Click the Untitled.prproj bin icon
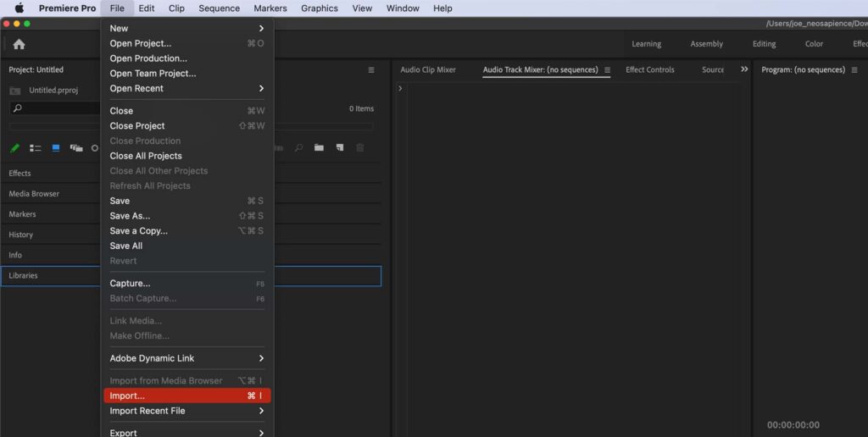 click(x=15, y=91)
